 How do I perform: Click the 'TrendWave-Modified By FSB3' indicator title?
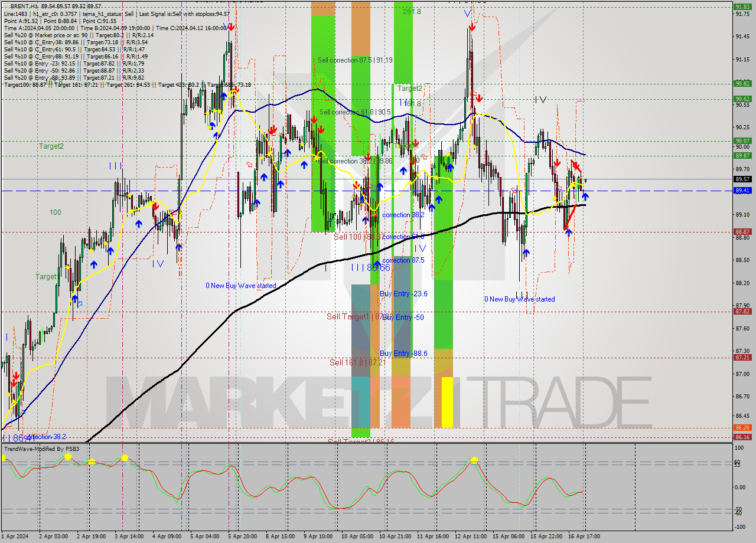(42, 449)
